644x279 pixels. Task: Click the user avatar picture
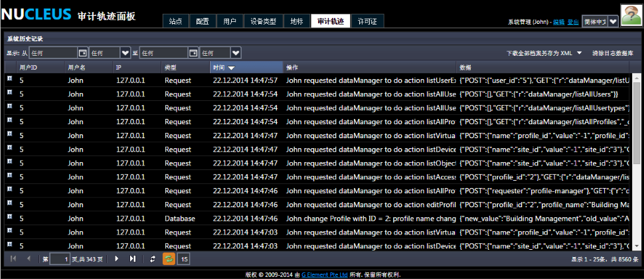coord(630,13)
